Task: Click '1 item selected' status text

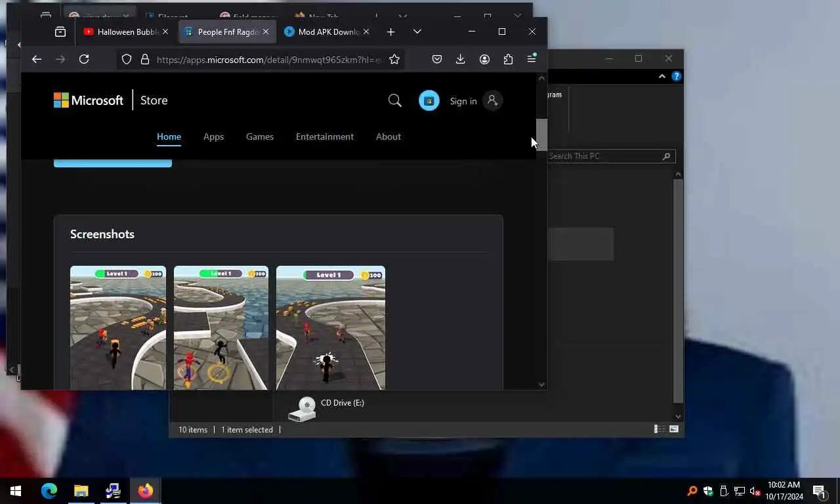Action: point(247,430)
